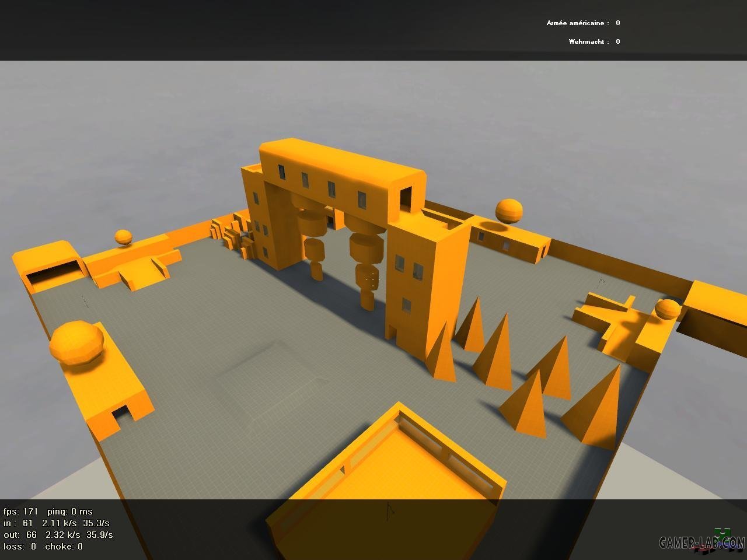Click the GAMER-LAB.COM watermark
The image size is (747, 560).
pos(702,543)
